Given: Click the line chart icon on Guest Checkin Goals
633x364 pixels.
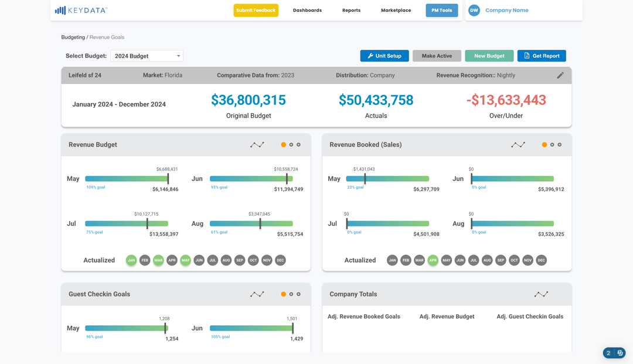Looking at the screenshot, I should click(x=257, y=294).
